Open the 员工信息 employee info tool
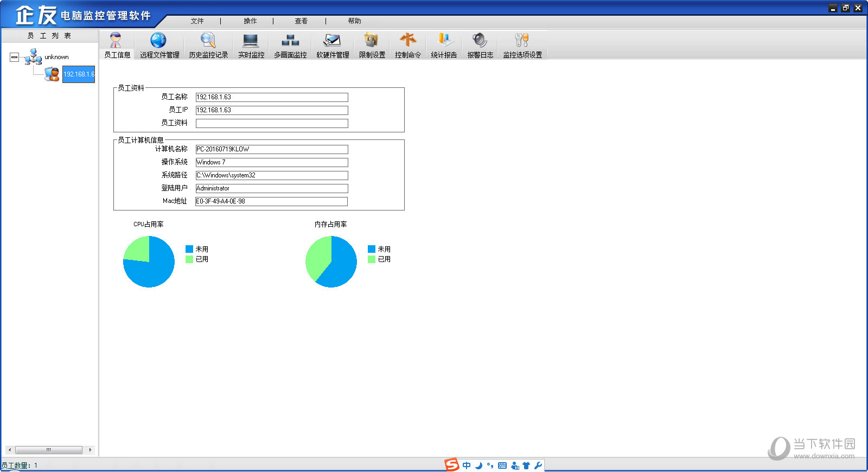The width and height of the screenshot is (868, 472). coord(117,46)
